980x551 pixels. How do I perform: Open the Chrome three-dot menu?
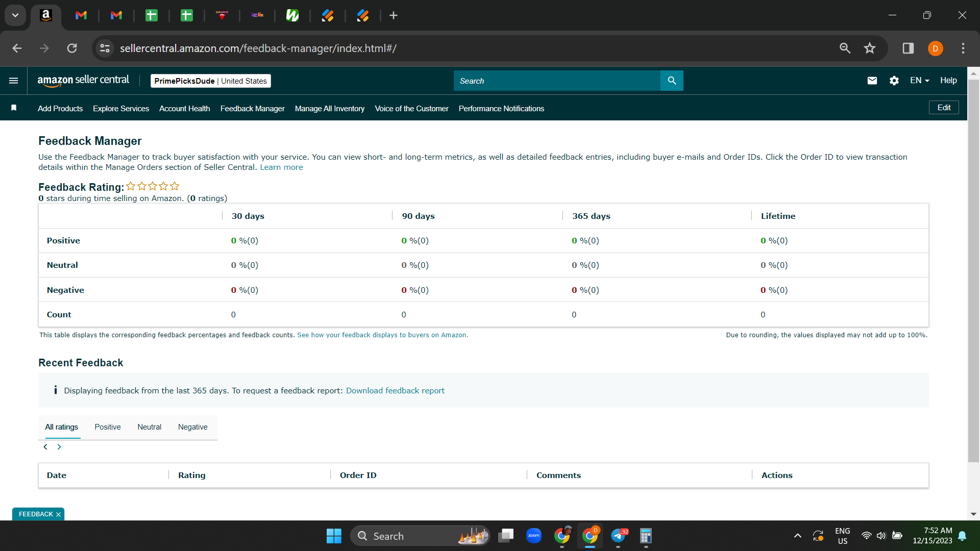[963, 48]
